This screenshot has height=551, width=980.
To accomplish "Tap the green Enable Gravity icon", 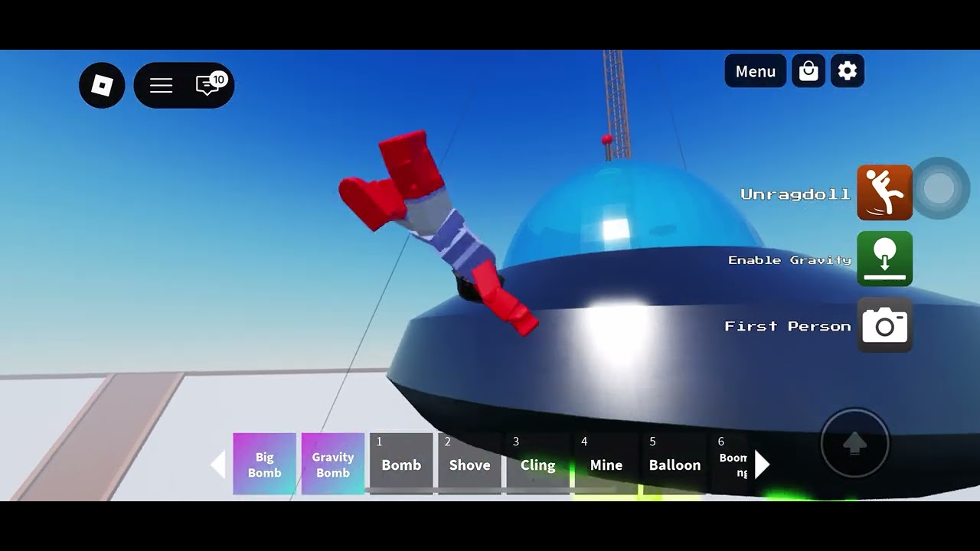I will (x=884, y=259).
